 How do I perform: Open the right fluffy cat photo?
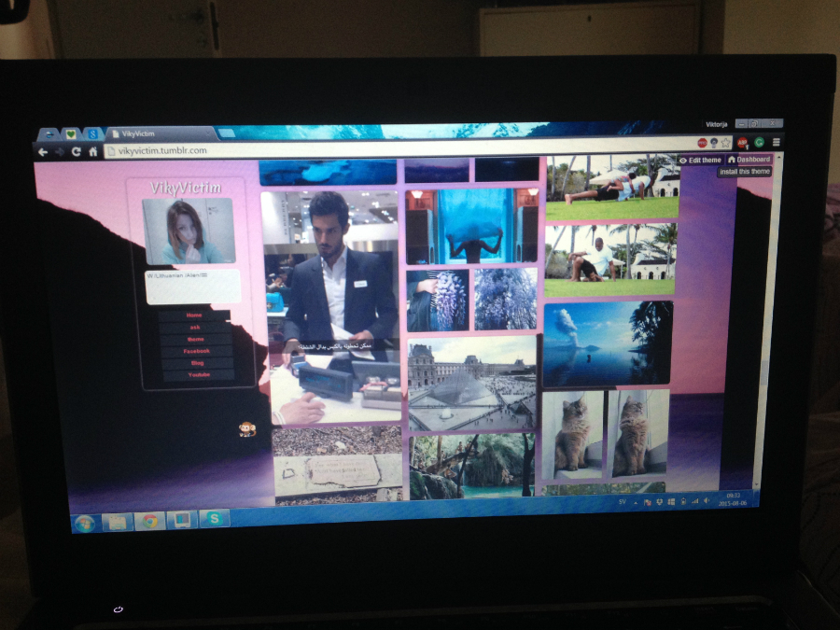point(637,433)
